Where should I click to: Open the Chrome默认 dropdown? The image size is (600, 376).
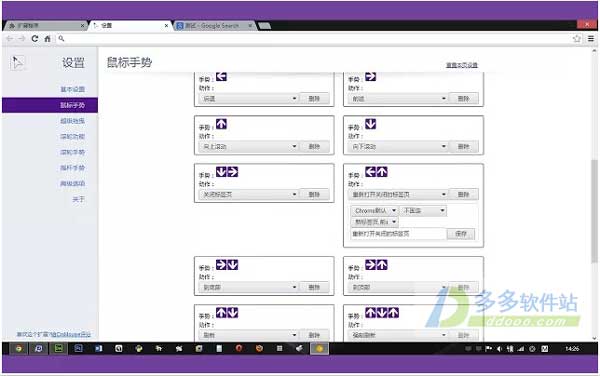(x=374, y=211)
